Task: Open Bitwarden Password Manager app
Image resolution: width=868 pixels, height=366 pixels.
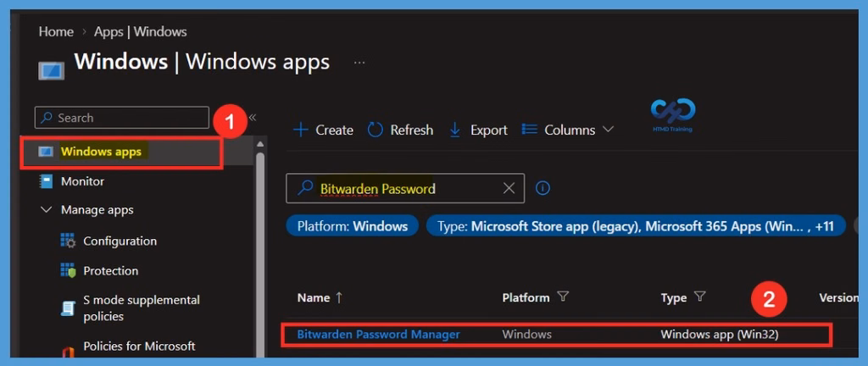Action: coord(379,335)
